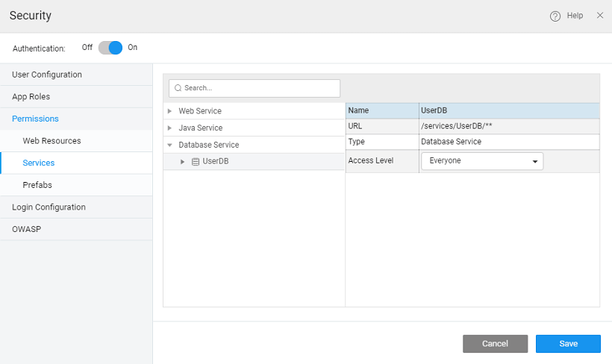This screenshot has width=612, height=364.
Task: Open the Access Level dropdown
Action: click(x=482, y=161)
